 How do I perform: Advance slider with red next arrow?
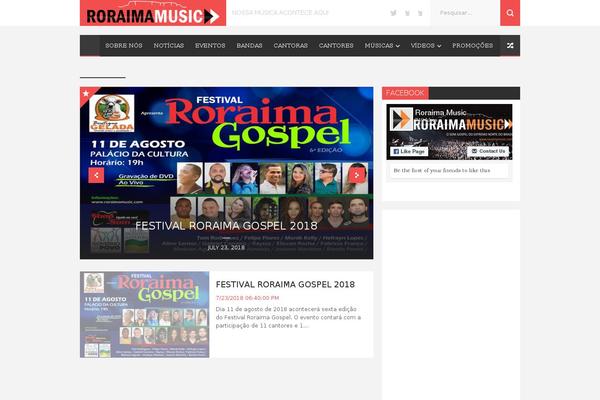[356, 175]
